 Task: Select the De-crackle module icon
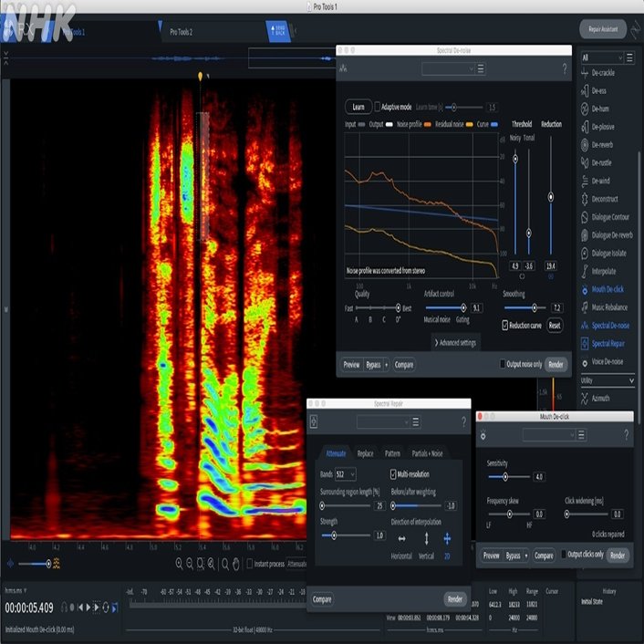(x=585, y=73)
